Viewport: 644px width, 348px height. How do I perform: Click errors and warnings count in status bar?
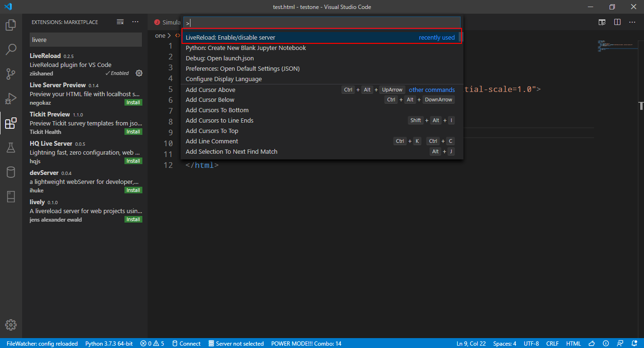(x=152, y=343)
